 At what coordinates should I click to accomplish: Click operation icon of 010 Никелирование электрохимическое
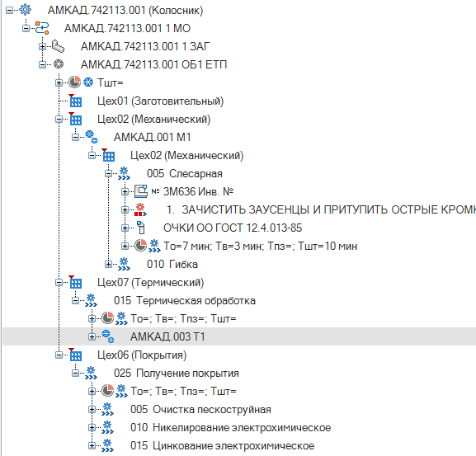[x=107, y=427]
